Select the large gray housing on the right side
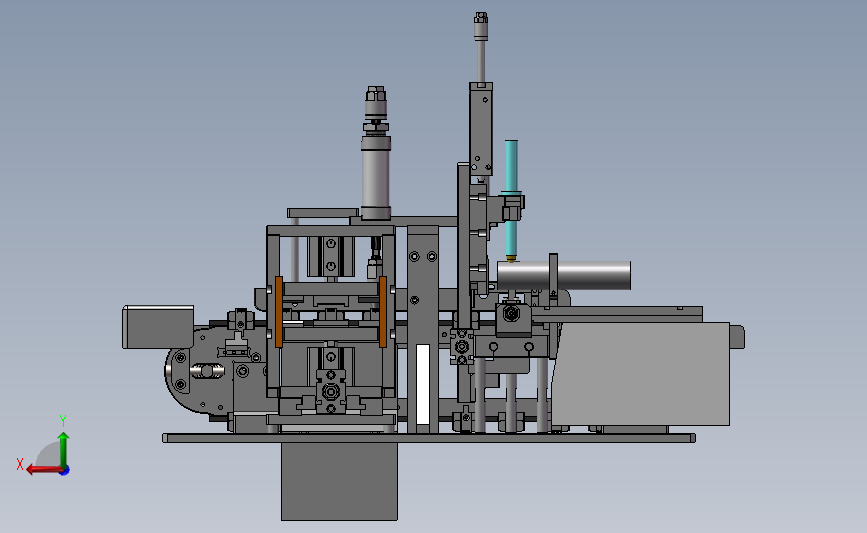Viewport: 867px width, 533px height. 641,374
